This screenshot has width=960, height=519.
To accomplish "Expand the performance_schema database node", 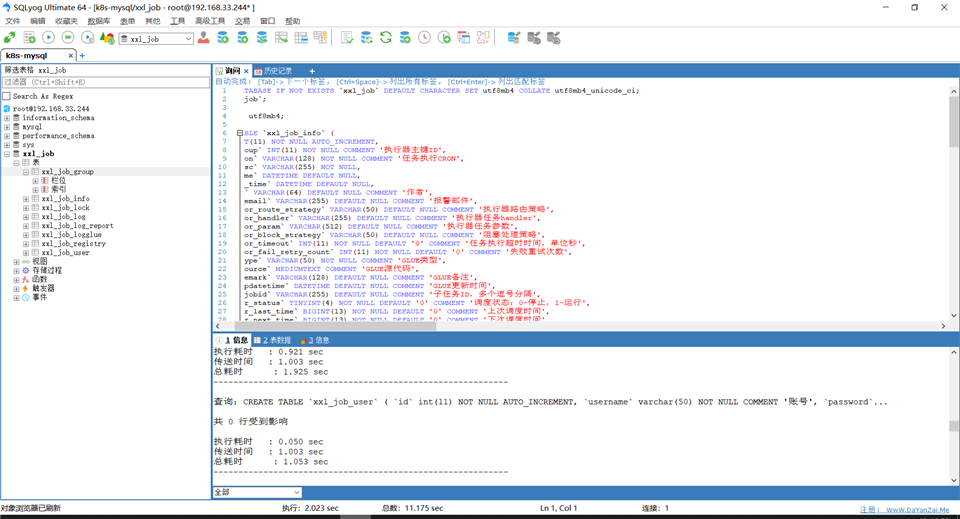I will point(7,136).
